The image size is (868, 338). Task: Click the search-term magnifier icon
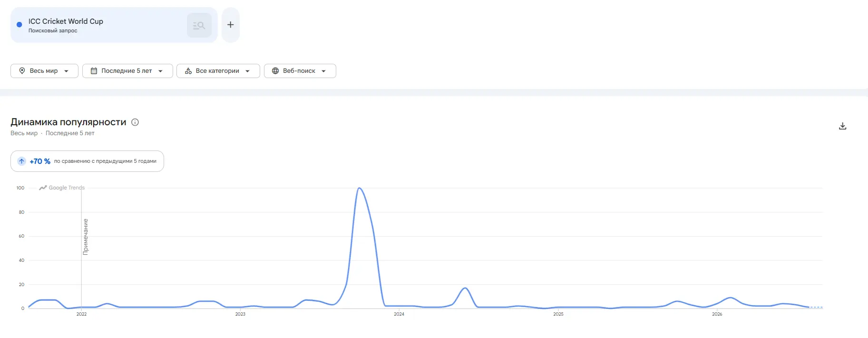(x=199, y=25)
